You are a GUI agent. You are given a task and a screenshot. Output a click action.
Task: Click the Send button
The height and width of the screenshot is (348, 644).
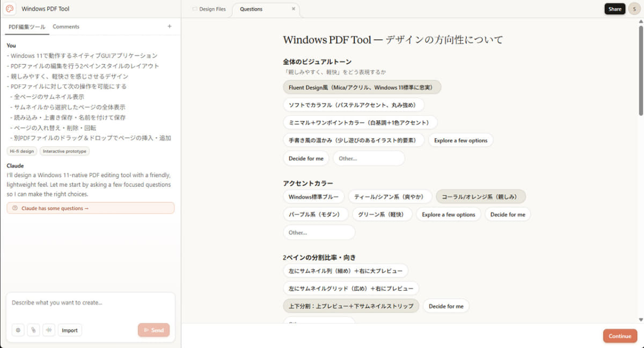click(153, 330)
